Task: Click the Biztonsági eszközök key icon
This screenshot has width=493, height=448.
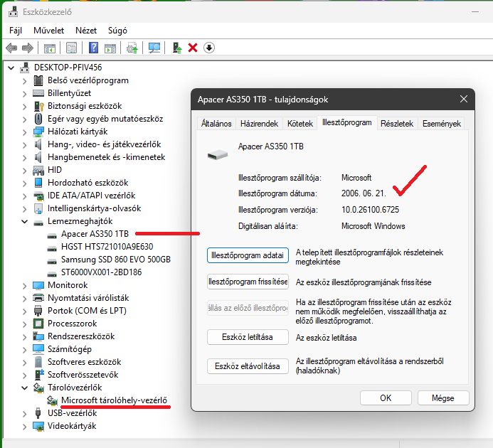Action: coord(38,106)
